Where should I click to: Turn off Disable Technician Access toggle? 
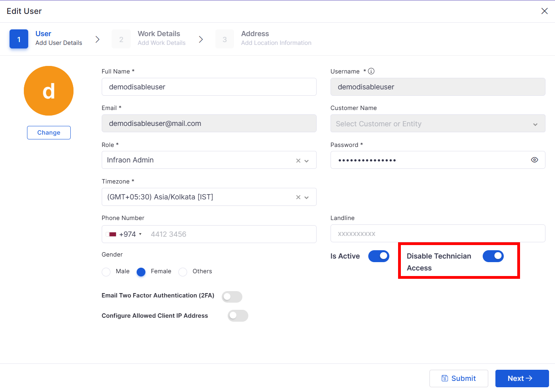(493, 256)
